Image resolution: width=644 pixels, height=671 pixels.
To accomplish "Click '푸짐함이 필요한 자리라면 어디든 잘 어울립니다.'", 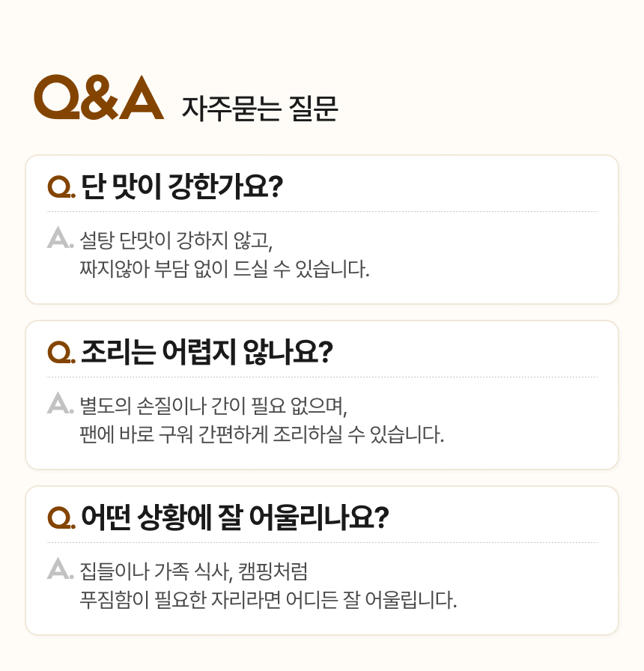I will 267,599.
